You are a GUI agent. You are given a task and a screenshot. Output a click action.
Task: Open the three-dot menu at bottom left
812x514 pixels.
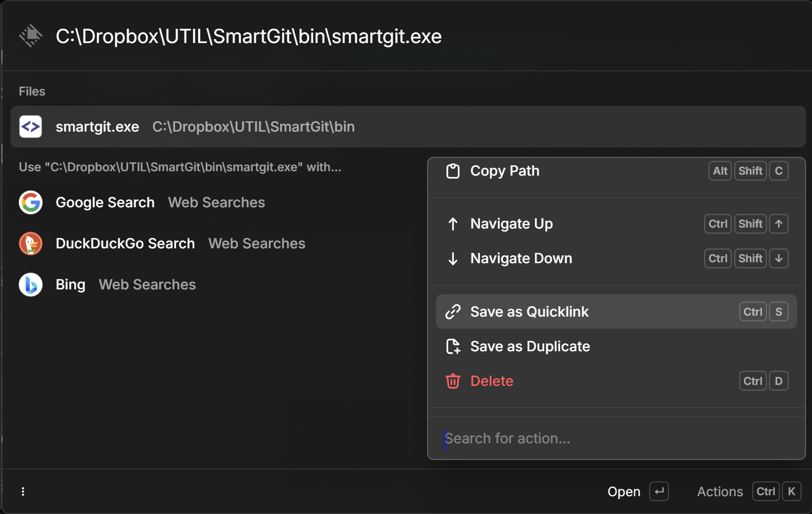tap(23, 491)
